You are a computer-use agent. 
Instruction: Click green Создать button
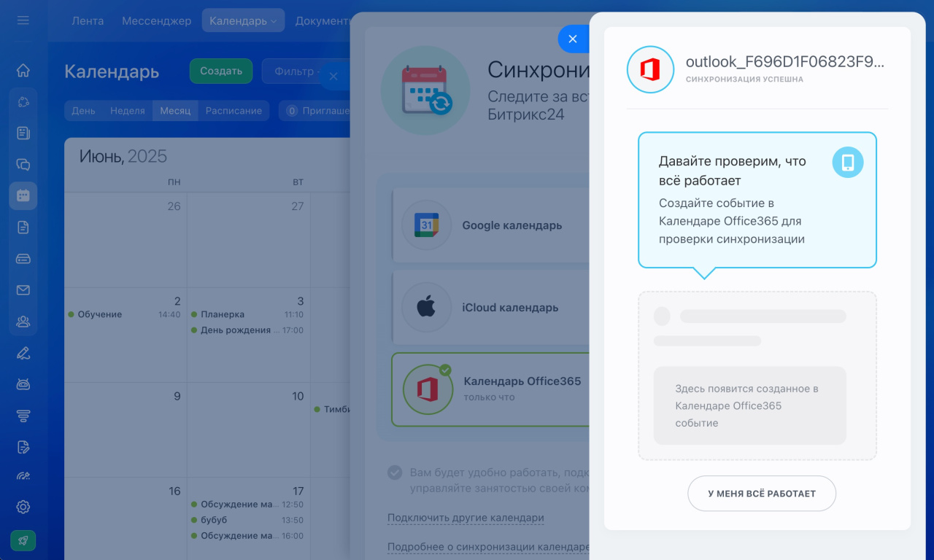coord(221,71)
